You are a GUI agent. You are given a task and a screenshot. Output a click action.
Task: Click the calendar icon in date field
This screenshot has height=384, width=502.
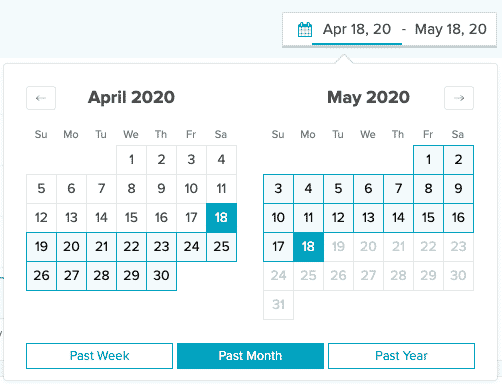click(305, 30)
